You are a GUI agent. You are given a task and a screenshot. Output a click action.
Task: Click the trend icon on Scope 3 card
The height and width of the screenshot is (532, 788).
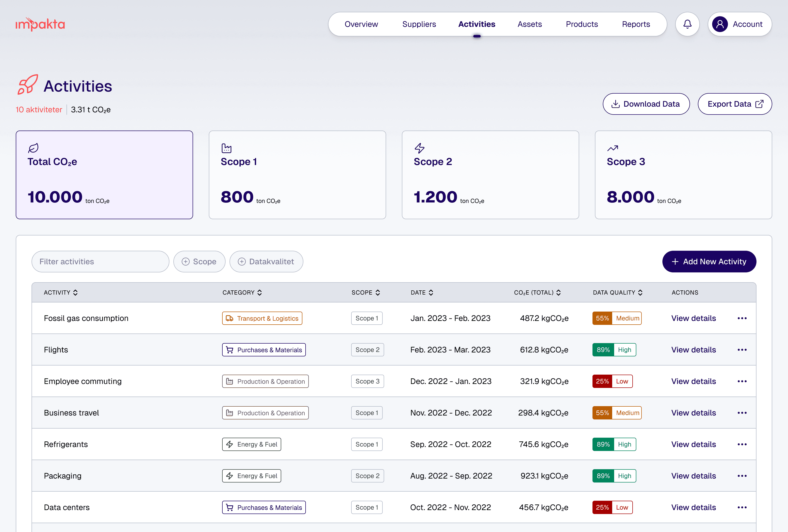tap(612, 148)
